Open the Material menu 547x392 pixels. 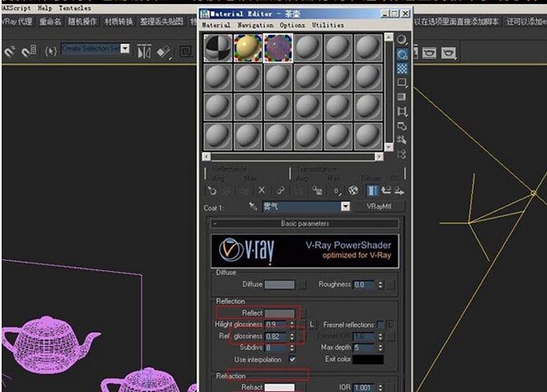tap(216, 25)
